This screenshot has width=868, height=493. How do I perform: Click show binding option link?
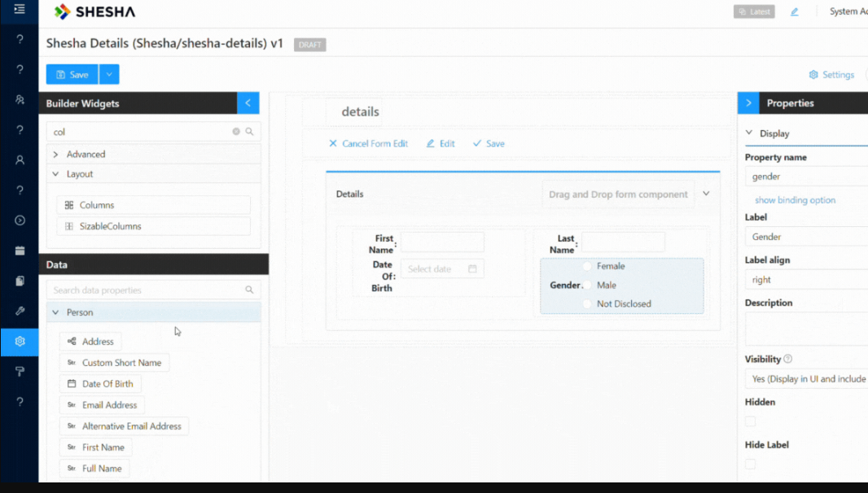(x=795, y=200)
